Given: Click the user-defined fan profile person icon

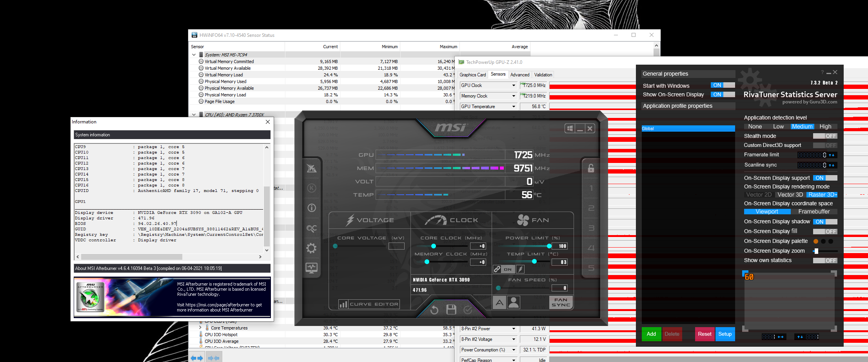Looking at the screenshot, I should pyautogui.click(x=514, y=302).
